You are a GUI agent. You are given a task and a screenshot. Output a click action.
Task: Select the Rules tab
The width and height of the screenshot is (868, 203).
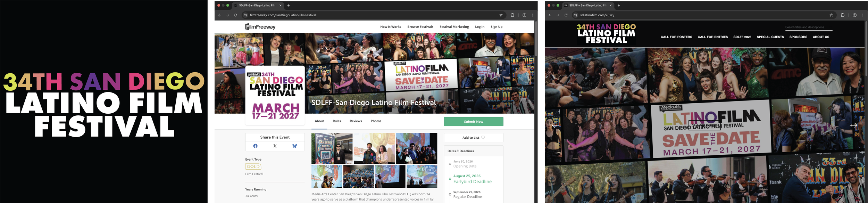point(337,121)
